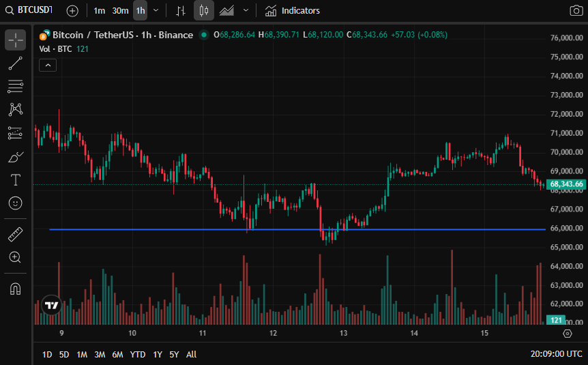This screenshot has width=588, height=365.
Task: Select the crosshair cursor tool
Action: (x=16, y=40)
